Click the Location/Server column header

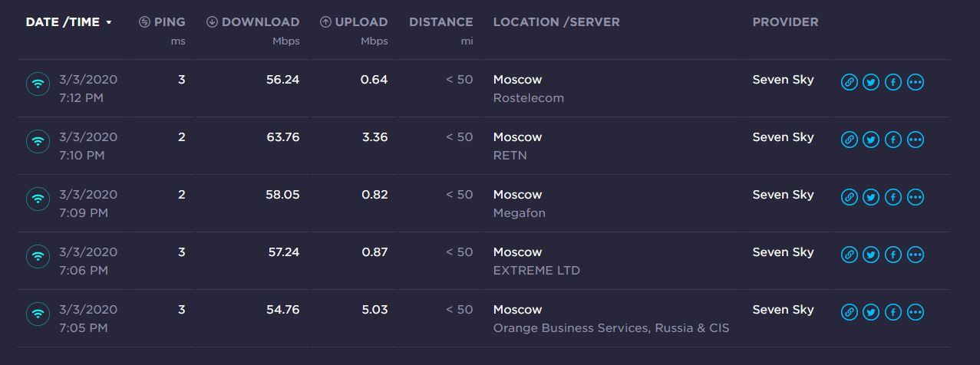point(556,22)
